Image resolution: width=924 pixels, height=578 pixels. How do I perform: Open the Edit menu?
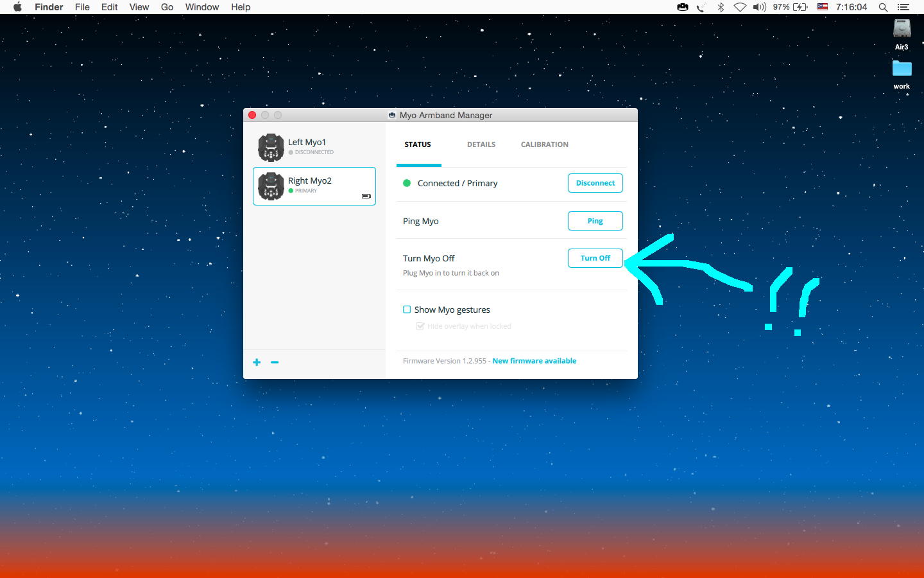pos(110,7)
